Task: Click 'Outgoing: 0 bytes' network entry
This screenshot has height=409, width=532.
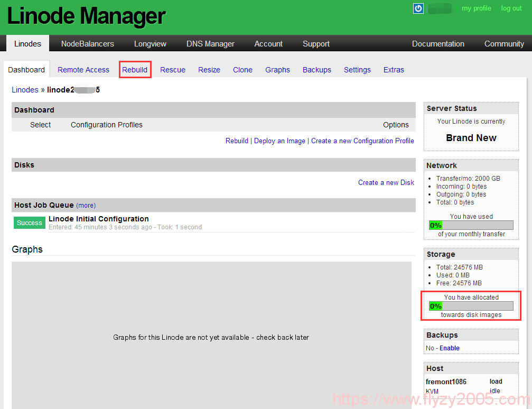Action: pos(461,194)
